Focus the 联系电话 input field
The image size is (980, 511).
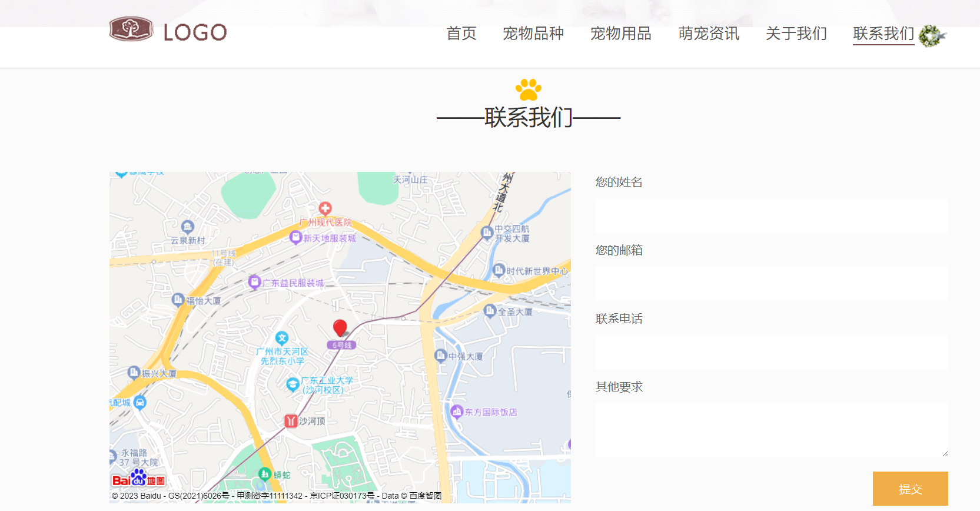tap(772, 352)
